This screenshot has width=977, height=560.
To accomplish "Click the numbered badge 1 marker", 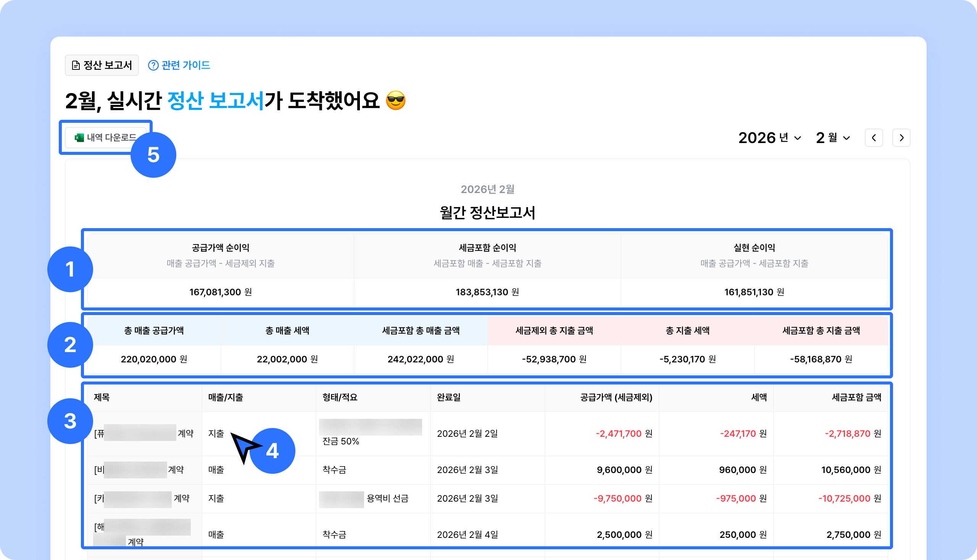I will tap(70, 269).
